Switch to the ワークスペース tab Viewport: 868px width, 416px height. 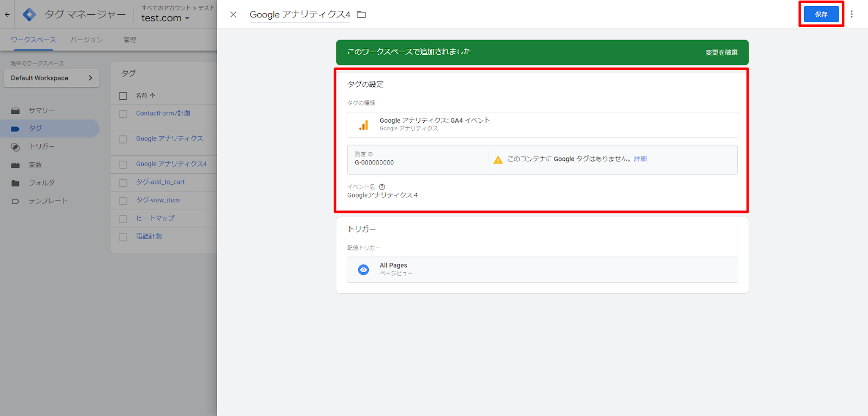(33, 40)
